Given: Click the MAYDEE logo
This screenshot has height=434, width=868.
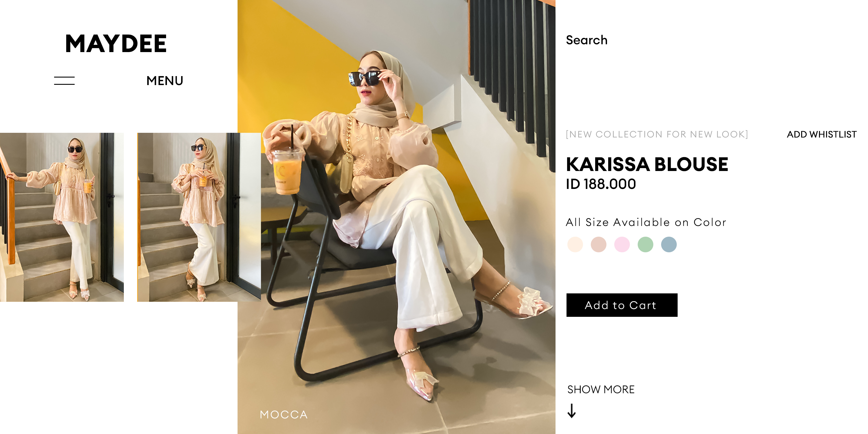Looking at the screenshot, I should pyautogui.click(x=116, y=43).
